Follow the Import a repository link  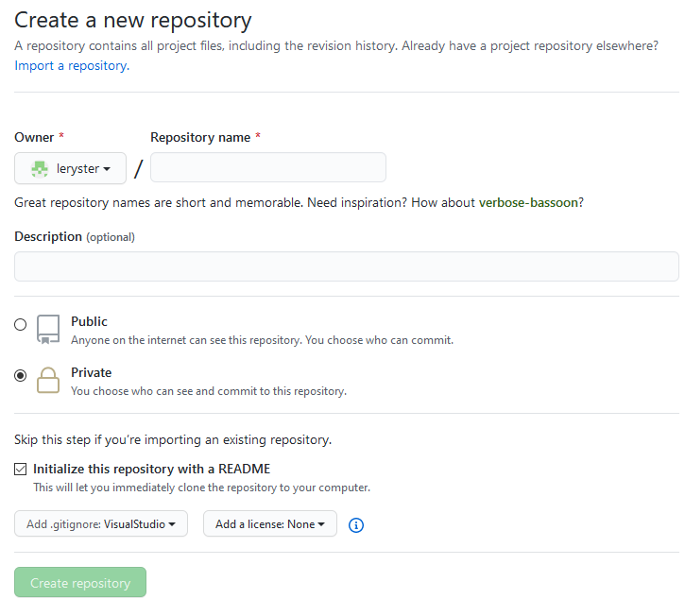[x=72, y=66]
